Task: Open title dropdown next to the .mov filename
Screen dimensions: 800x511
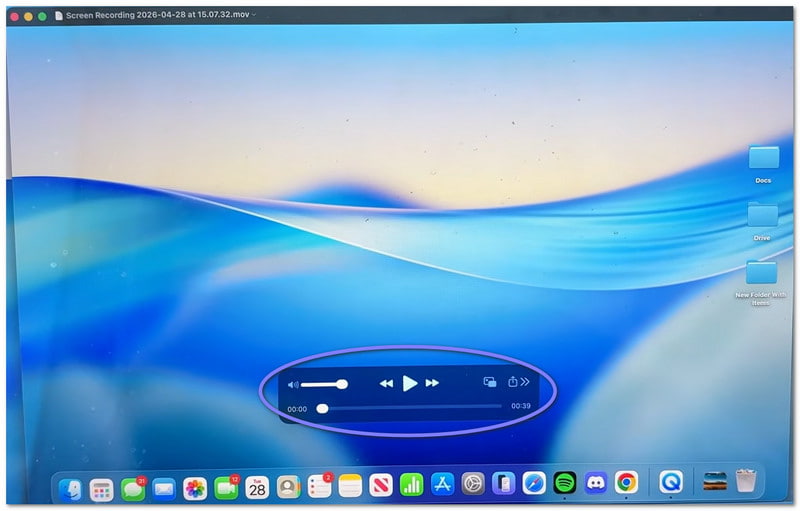Action: tap(254, 14)
